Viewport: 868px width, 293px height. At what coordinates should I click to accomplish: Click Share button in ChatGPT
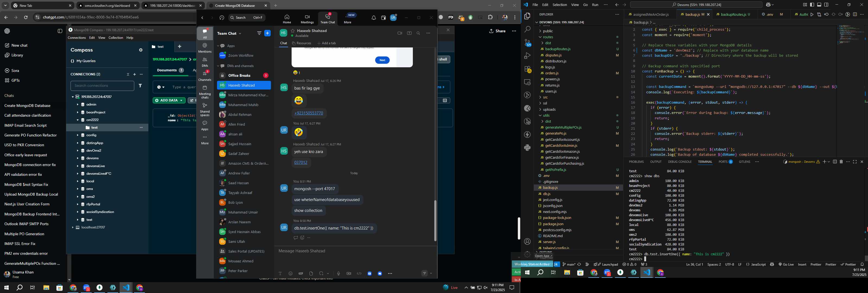[x=497, y=31]
